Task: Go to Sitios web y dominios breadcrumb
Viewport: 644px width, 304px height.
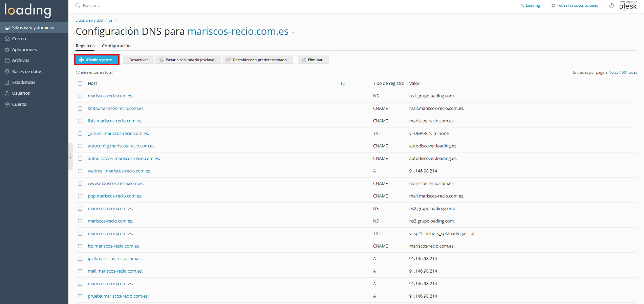Action: (x=94, y=20)
